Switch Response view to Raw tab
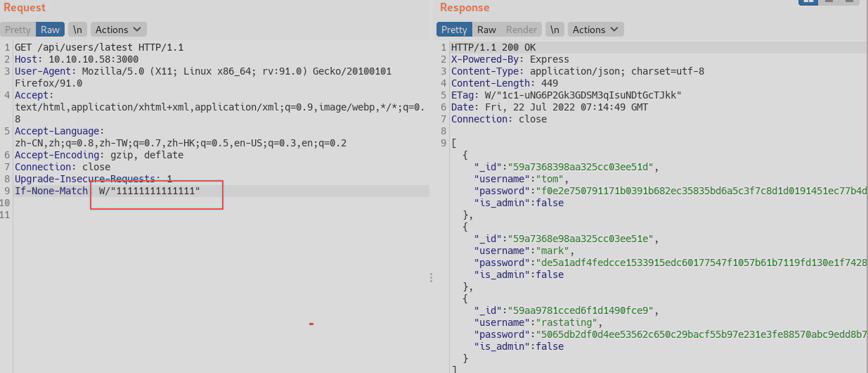Viewport: 868px width, 373px height. [486, 30]
